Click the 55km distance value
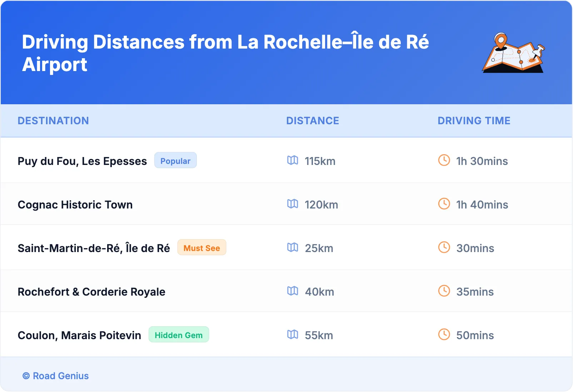The width and height of the screenshot is (573, 392). point(319,336)
